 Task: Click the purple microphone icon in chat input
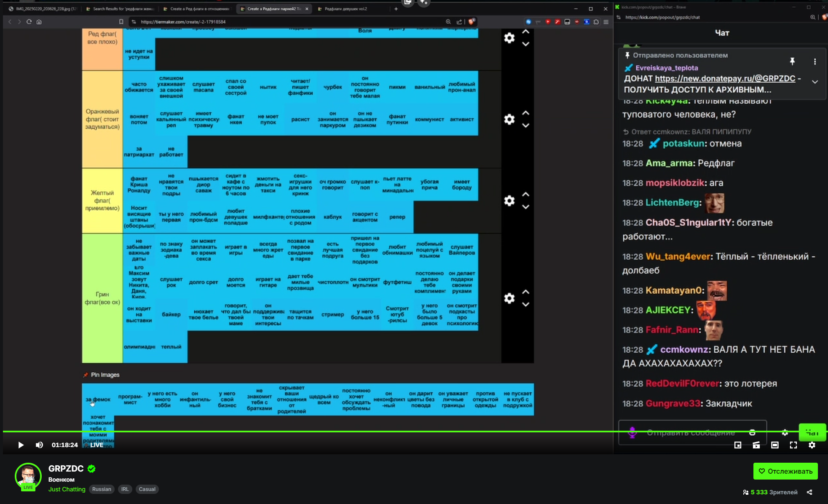tap(632, 432)
